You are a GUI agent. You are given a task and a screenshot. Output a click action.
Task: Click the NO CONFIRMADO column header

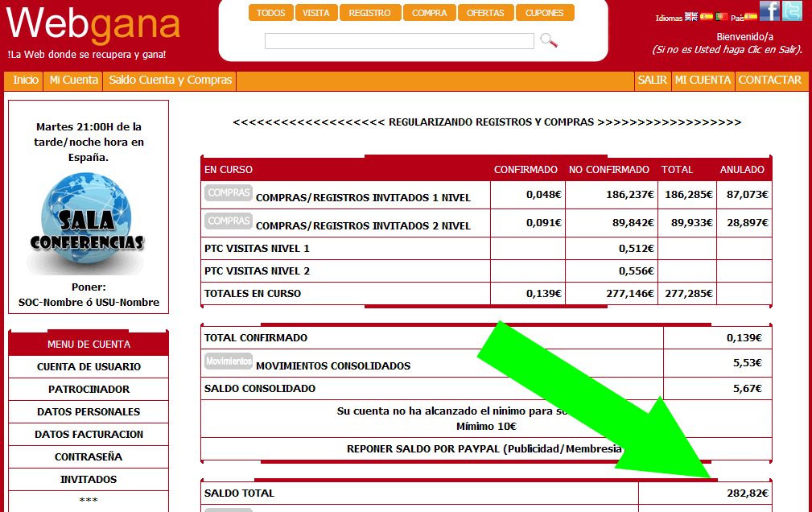(608, 170)
